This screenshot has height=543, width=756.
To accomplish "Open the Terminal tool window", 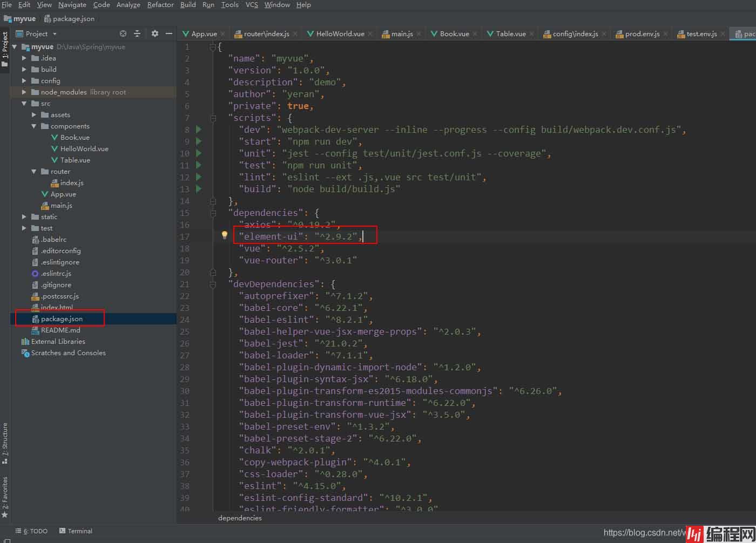I will (76, 531).
